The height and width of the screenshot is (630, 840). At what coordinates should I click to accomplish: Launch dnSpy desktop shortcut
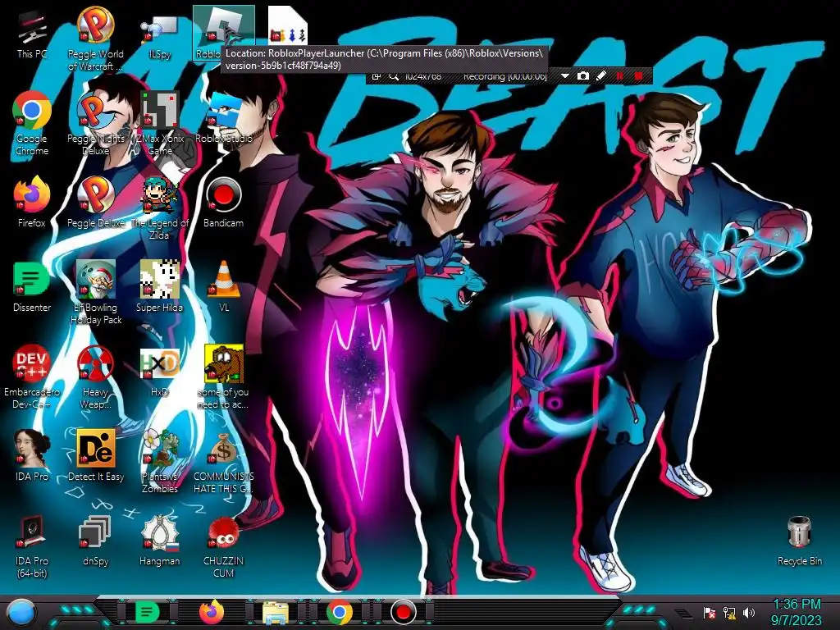pyautogui.click(x=95, y=540)
